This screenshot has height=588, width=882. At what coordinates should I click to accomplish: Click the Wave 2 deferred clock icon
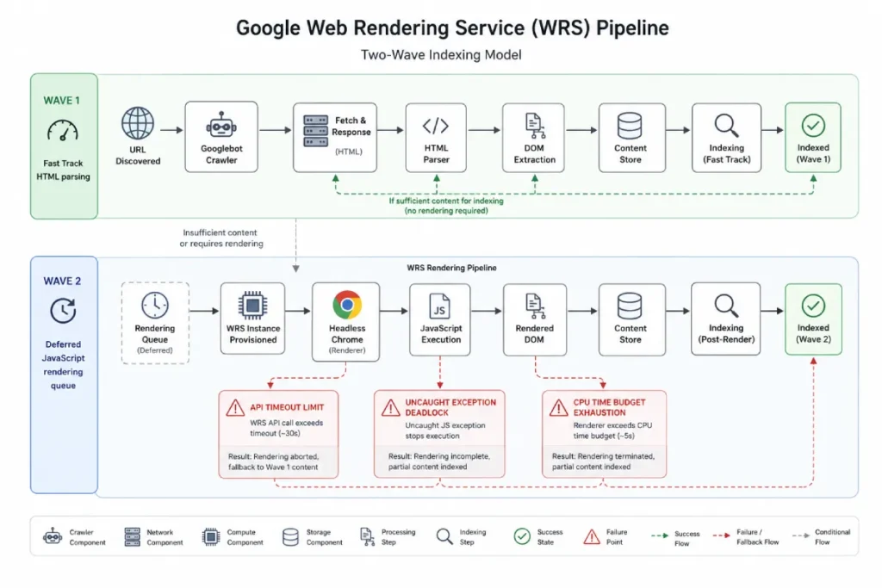point(62,310)
